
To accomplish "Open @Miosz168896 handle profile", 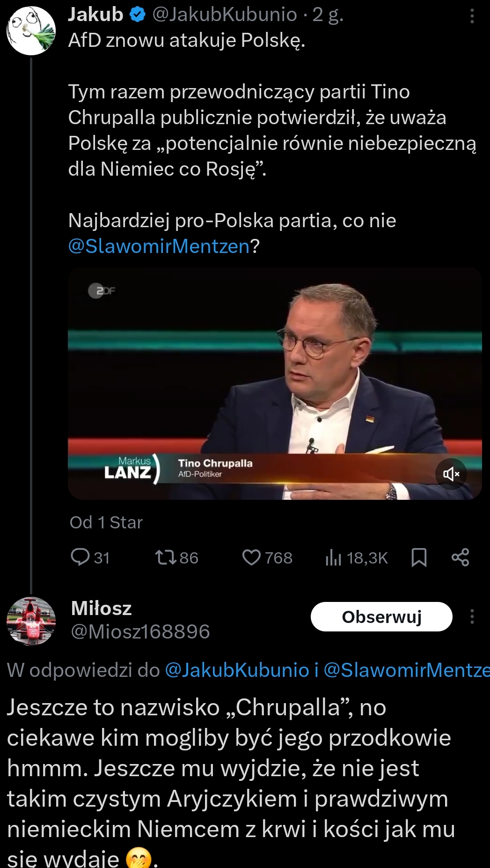I will [140, 632].
